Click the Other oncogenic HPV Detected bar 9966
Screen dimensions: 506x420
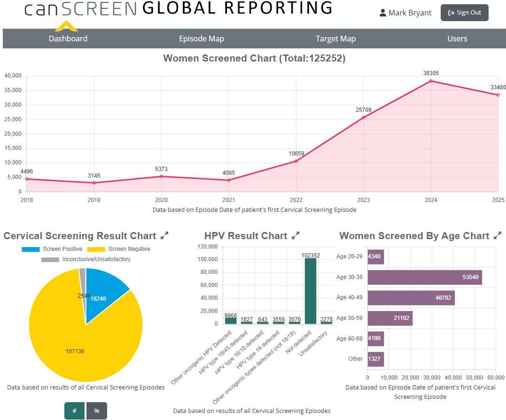pos(231,321)
